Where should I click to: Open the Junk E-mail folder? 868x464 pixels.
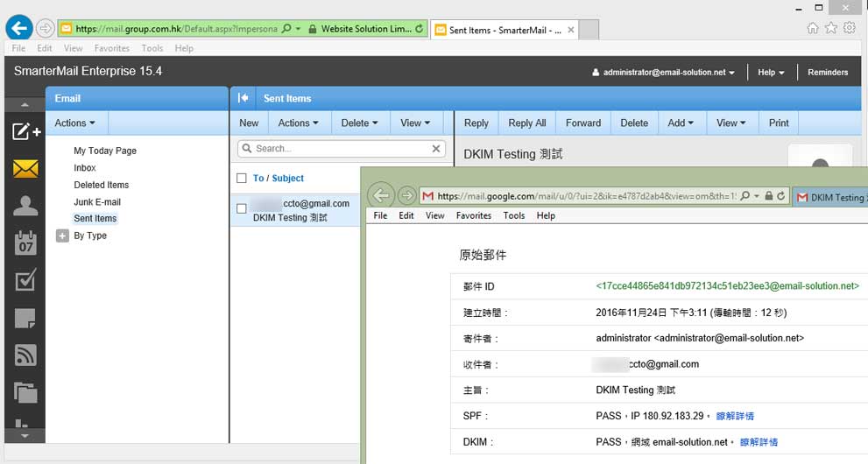(x=97, y=202)
